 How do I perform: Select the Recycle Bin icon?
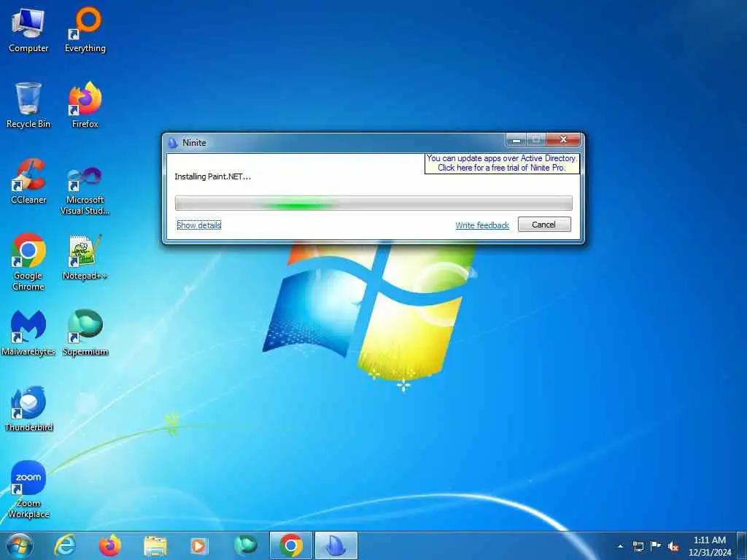pos(28,105)
